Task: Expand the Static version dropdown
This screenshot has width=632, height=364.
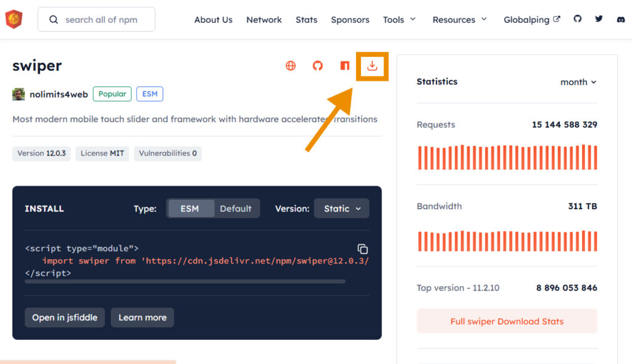Action: [x=342, y=209]
